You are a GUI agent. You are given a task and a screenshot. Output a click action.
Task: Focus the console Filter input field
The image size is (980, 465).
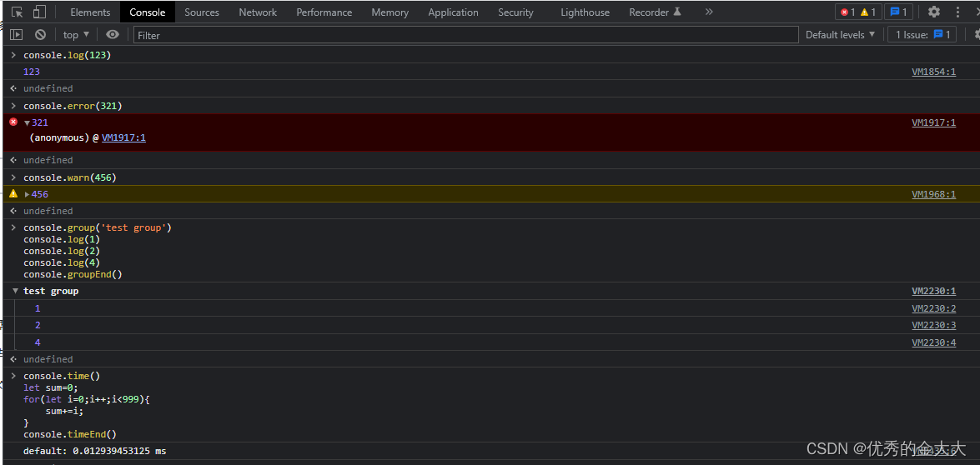(x=465, y=35)
